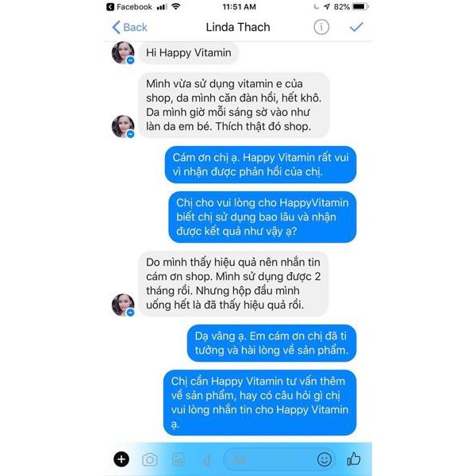Send a thumbs-up like
The height and width of the screenshot is (476, 476).
pyautogui.click(x=354, y=459)
